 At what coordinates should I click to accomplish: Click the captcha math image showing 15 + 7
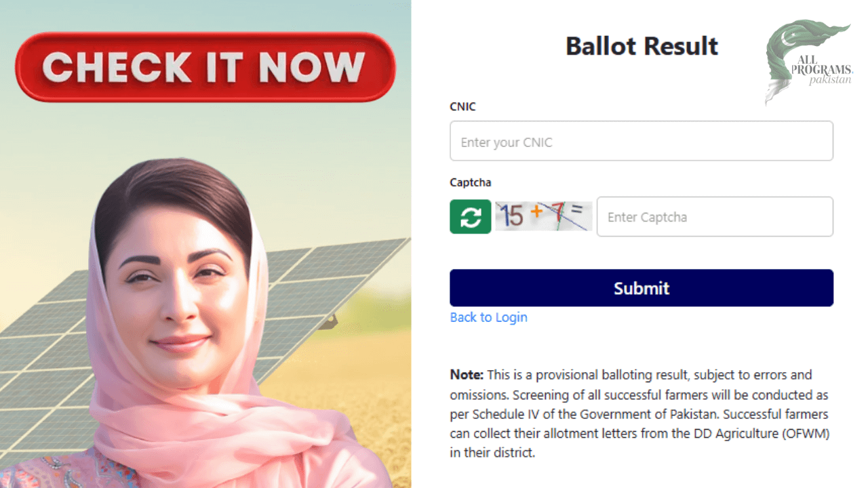(x=542, y=216)
